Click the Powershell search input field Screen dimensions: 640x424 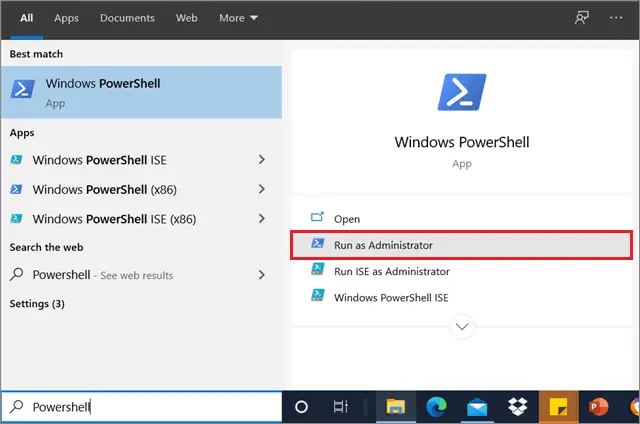pyautogui.click(x=141, y=406)
